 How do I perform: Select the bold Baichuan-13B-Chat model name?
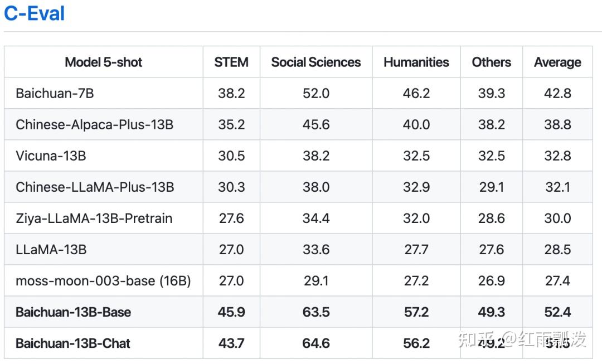(x=72, y=343)
